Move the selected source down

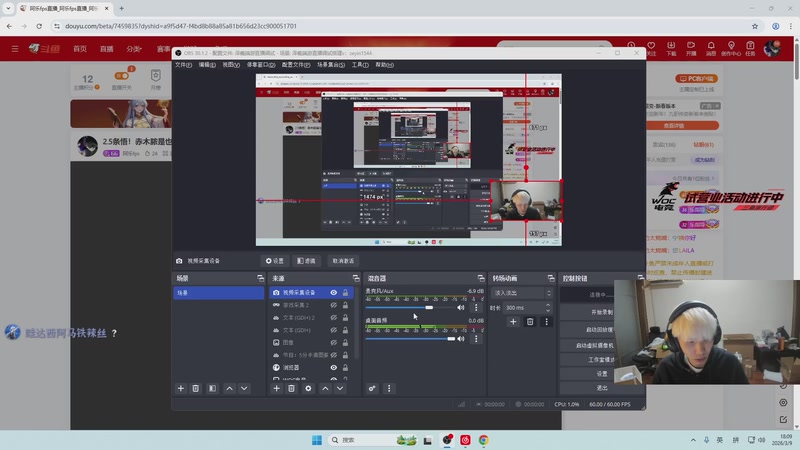[x=340, y=388]
